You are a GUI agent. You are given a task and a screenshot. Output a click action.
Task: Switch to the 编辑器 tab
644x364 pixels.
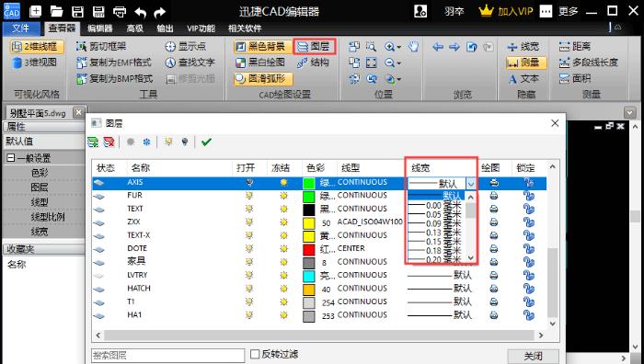coord(99,28)
